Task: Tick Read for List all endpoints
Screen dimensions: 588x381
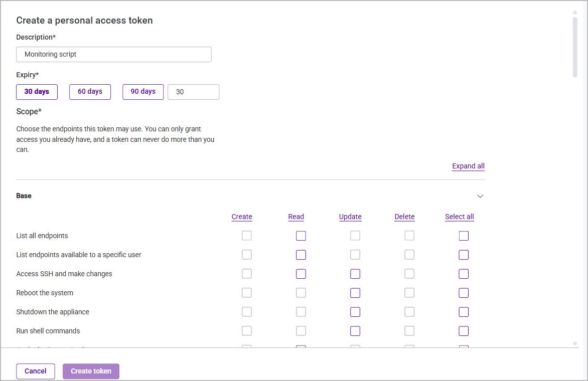Action: [301, 236]
